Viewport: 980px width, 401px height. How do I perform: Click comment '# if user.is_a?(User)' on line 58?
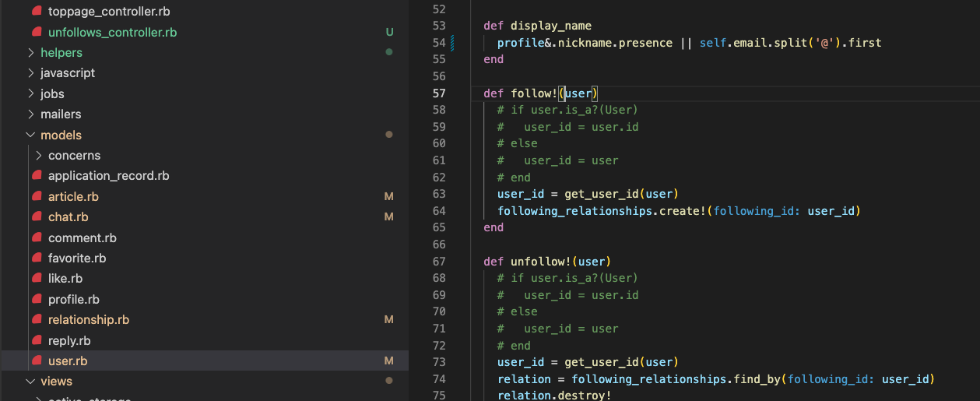pos(567,110)
